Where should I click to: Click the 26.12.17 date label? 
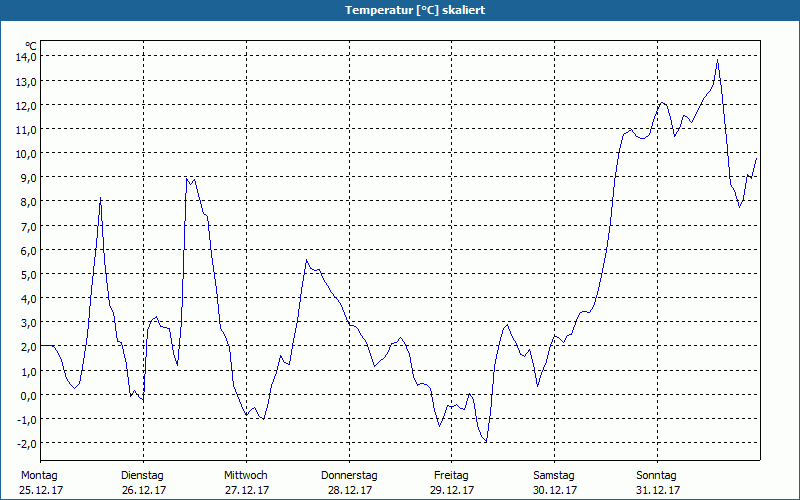pos(144,490)
